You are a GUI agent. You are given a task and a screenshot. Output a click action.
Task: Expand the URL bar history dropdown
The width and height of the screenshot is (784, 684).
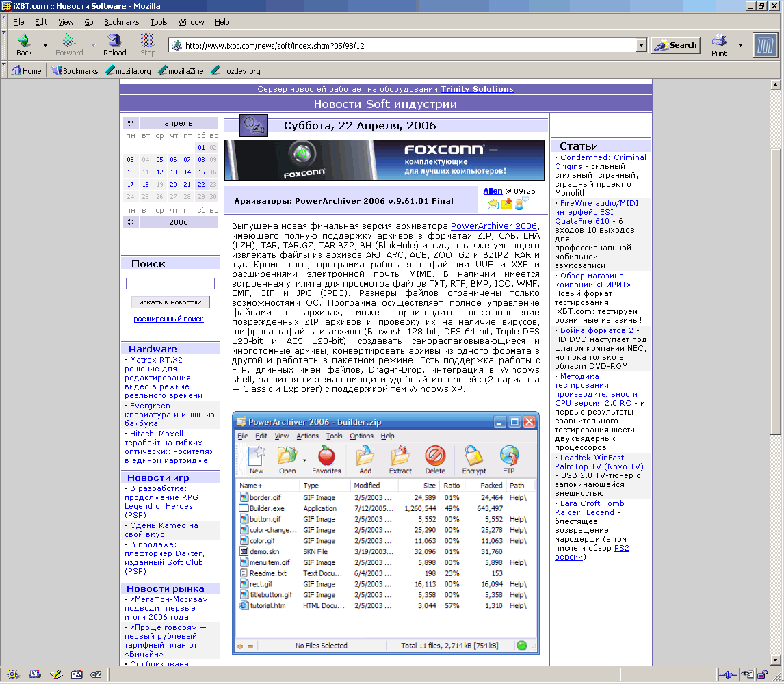[642, 46]
